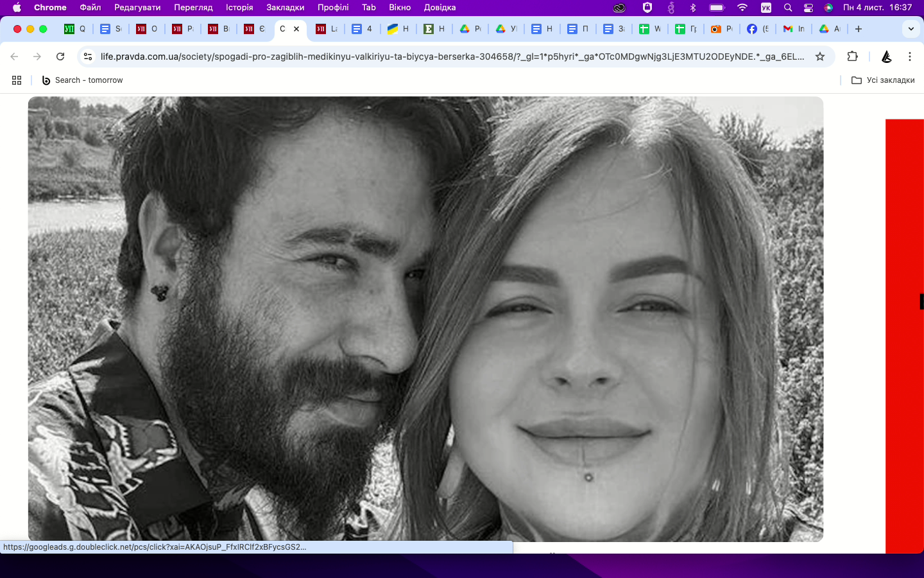This screenshot has width=924, height=578.
Task: Open the Apps grid in bookmarks bar
Action: (x=17, y=80)
